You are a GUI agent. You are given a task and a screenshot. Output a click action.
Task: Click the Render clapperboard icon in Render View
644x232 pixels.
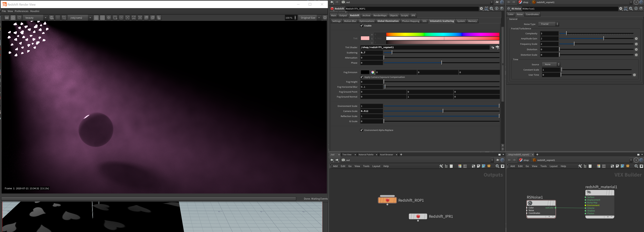7,17
